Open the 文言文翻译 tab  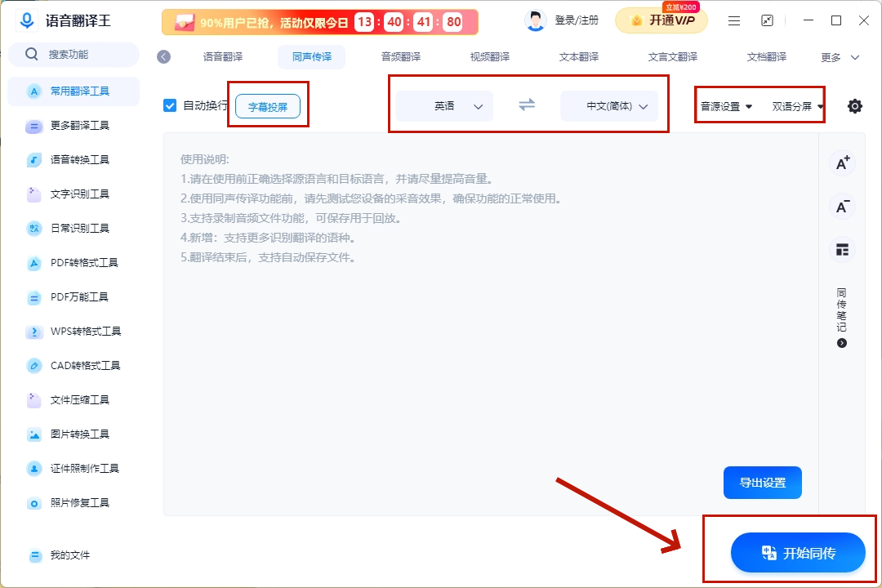coord(672,57)
